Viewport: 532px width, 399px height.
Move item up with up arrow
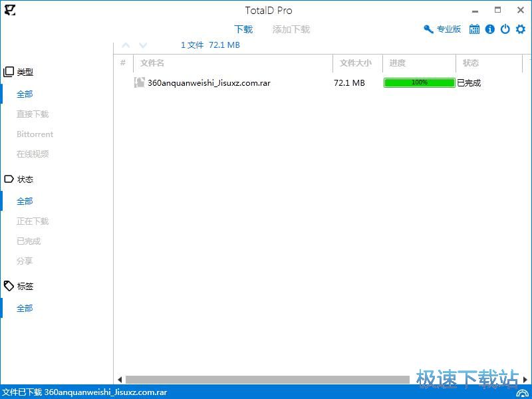(x=126, y=45)
